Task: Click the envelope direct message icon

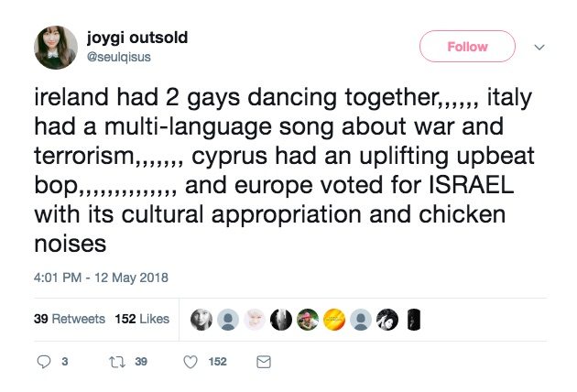Action: [264, 362]
